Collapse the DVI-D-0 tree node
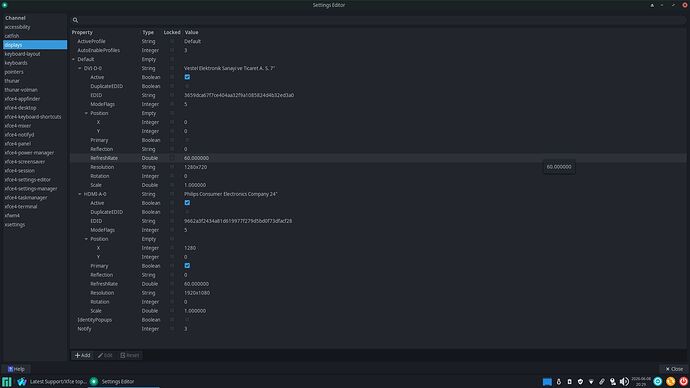690x388 pixels. 80,68
